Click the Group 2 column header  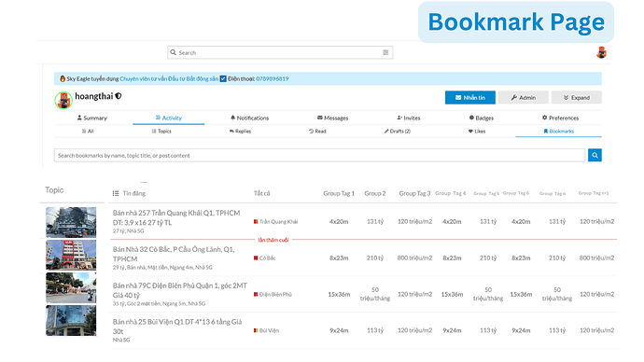coord(375,193)
